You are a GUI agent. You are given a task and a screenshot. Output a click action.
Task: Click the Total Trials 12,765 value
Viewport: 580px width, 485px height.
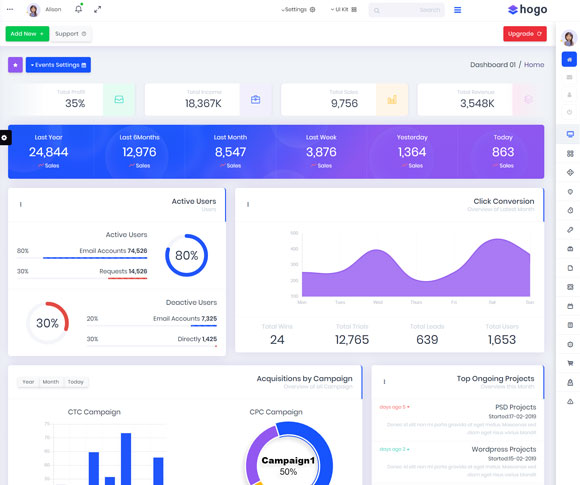tap(352, 339)
